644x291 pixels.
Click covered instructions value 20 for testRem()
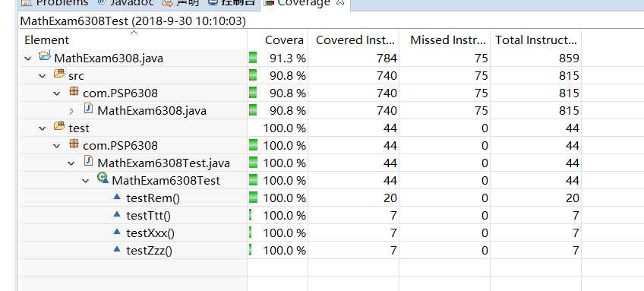[x=390, y=198]
